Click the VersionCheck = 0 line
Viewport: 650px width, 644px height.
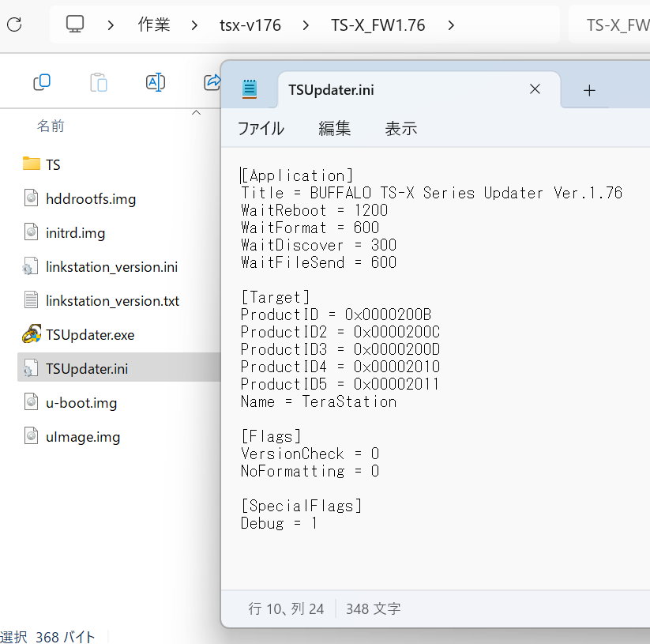pos(310,454)
